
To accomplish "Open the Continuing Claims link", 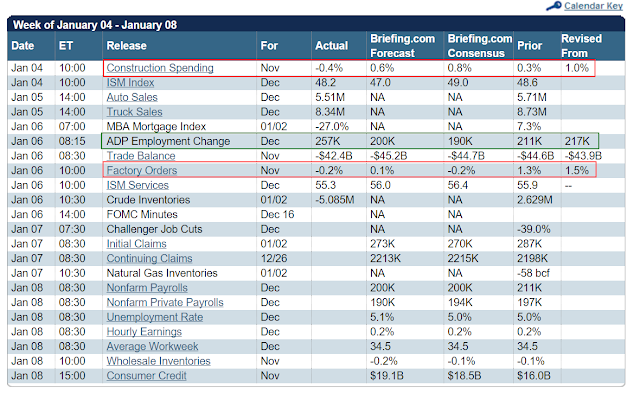I will [149, 259].
